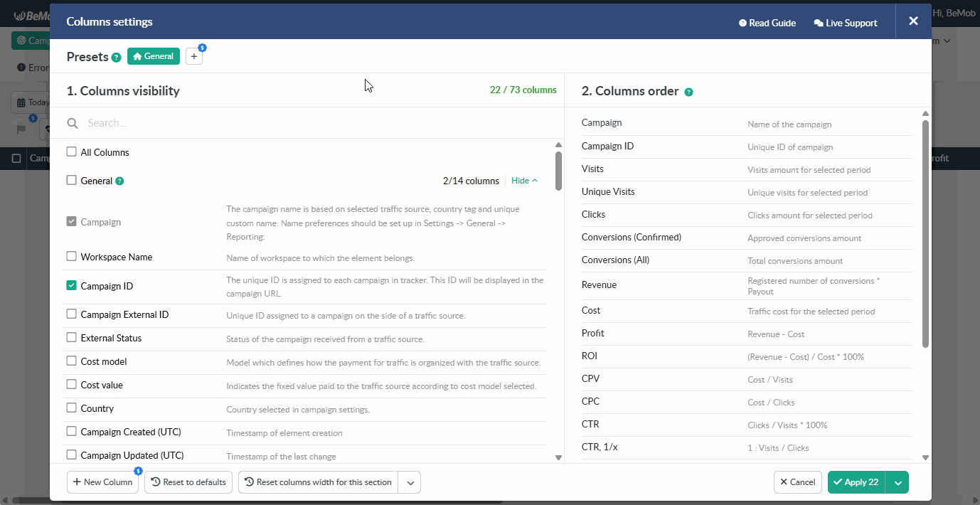Click the columns visibility scrollbar thumb
980x505 pixels.
point(558,171)
